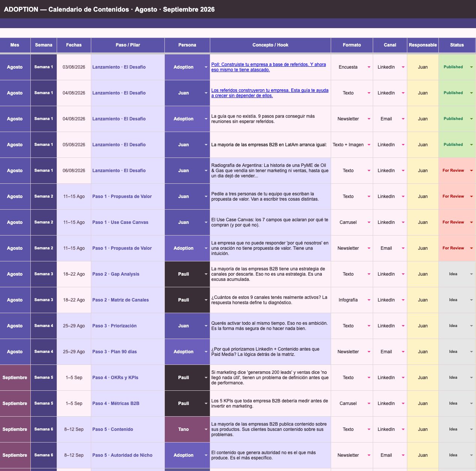Image resolution: width=476 pixels, height=471 pixels.
Task: Click the Concepto / Hook column header
Action: 270,45
